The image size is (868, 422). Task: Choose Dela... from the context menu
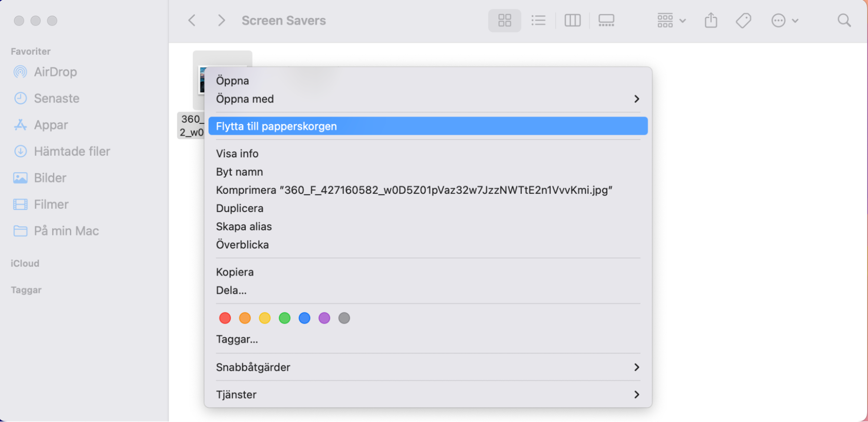pos(428,290)
